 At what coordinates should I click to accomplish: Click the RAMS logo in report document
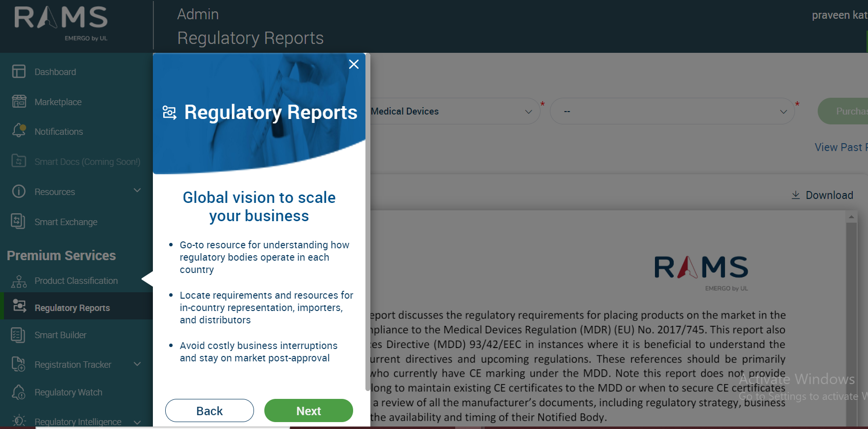click(x=701, y=273)
